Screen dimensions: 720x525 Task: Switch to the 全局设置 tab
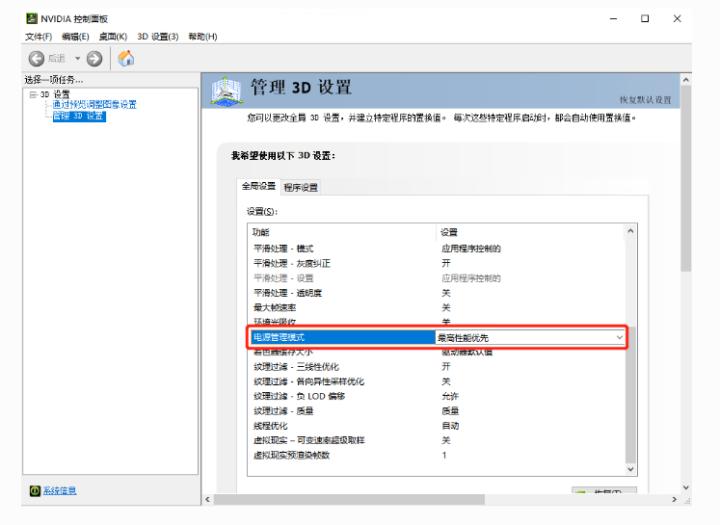(259, 186)
